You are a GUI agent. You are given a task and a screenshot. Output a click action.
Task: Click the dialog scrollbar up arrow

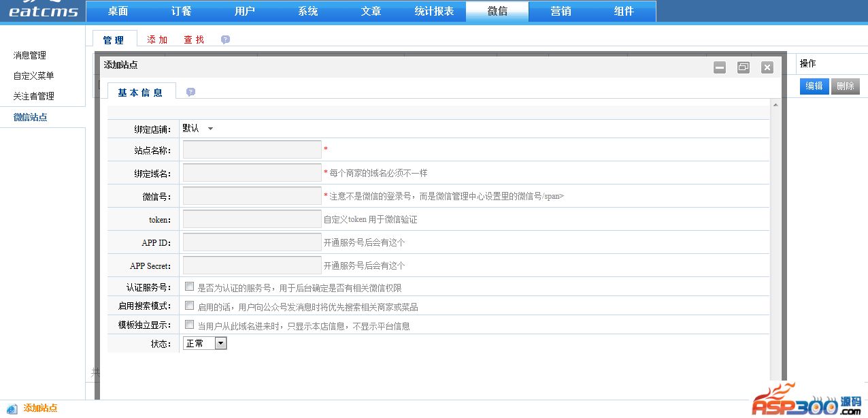click(x=775, y=104)
